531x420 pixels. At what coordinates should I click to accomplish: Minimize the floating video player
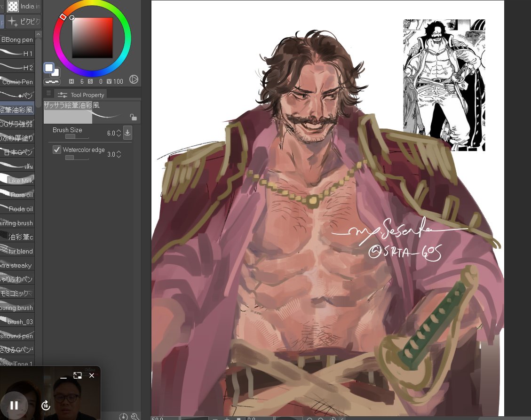click(x=63, y=377)
